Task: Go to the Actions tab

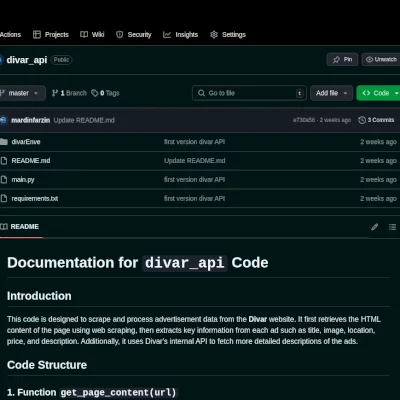Action: pyautogui.click(x=10, y=35)
